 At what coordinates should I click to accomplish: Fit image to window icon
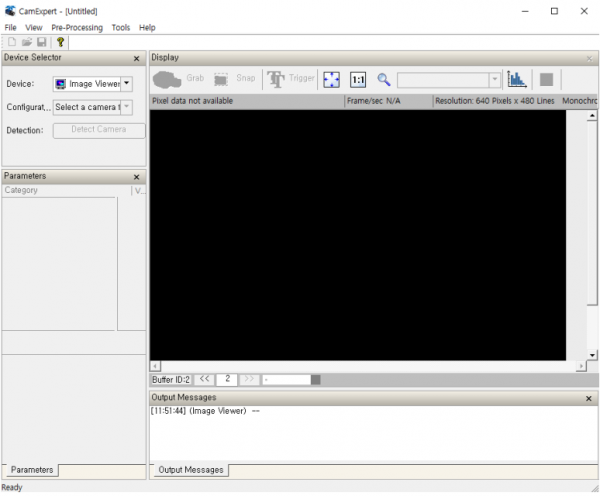pos(331,80)
